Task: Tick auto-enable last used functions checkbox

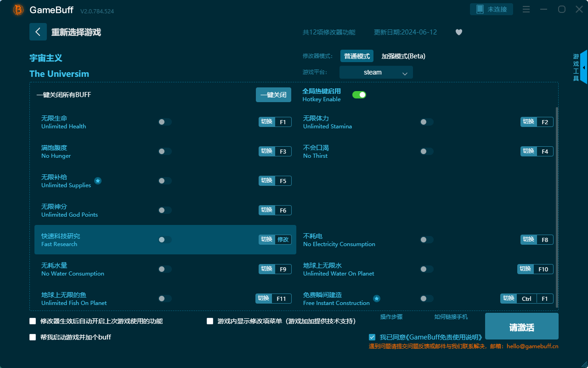Action: [x=33, y=321]
